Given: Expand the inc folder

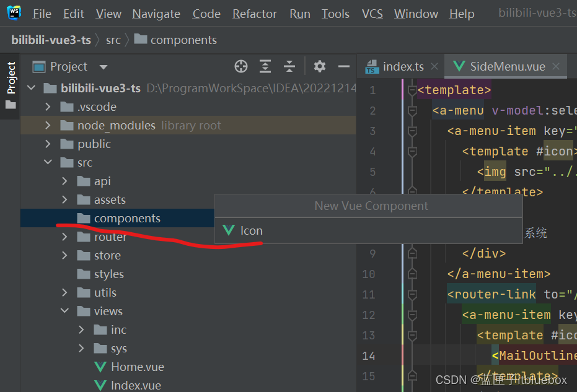Looking at the screenshot, I should click(x=81, y=329).
